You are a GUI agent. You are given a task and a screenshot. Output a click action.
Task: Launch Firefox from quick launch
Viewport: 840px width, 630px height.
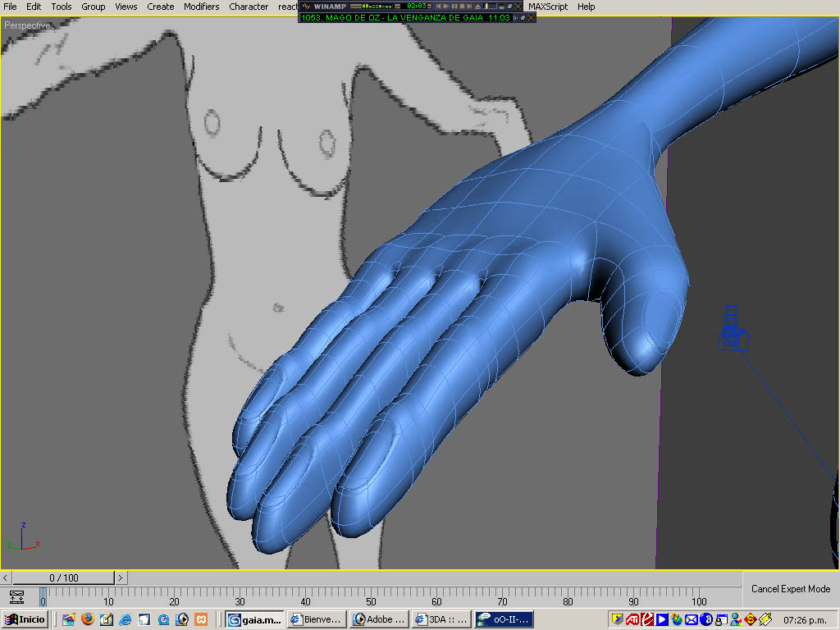pyautogui.click(x=88, y=619)
